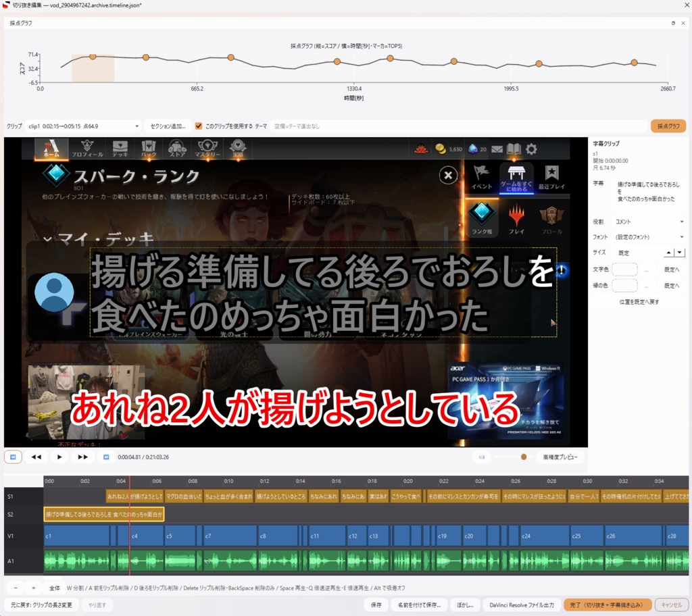Open the 文字色 '...' color picker button
This screenshot has width=692, height=616.
click(x=647, y=269)
